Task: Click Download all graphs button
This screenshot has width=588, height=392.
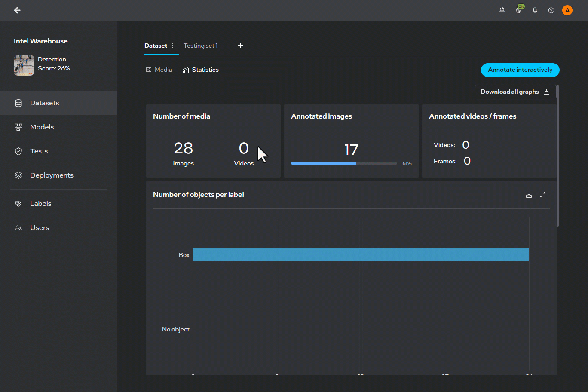Action: pos(515,92)
